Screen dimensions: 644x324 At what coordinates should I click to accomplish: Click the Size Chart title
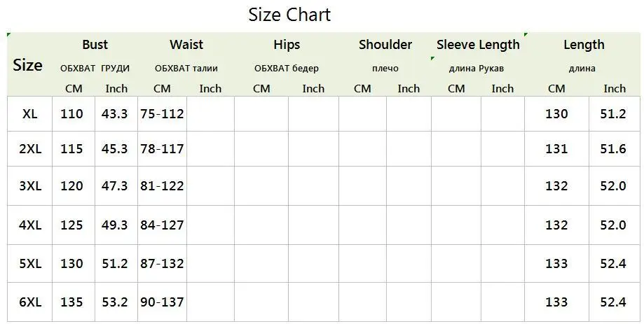[289, 15]
